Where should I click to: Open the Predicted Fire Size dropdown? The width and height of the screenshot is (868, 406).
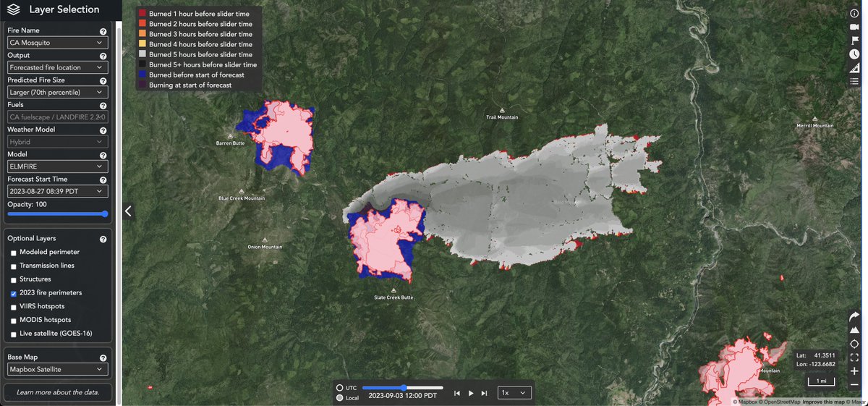(x=58, y=92)
